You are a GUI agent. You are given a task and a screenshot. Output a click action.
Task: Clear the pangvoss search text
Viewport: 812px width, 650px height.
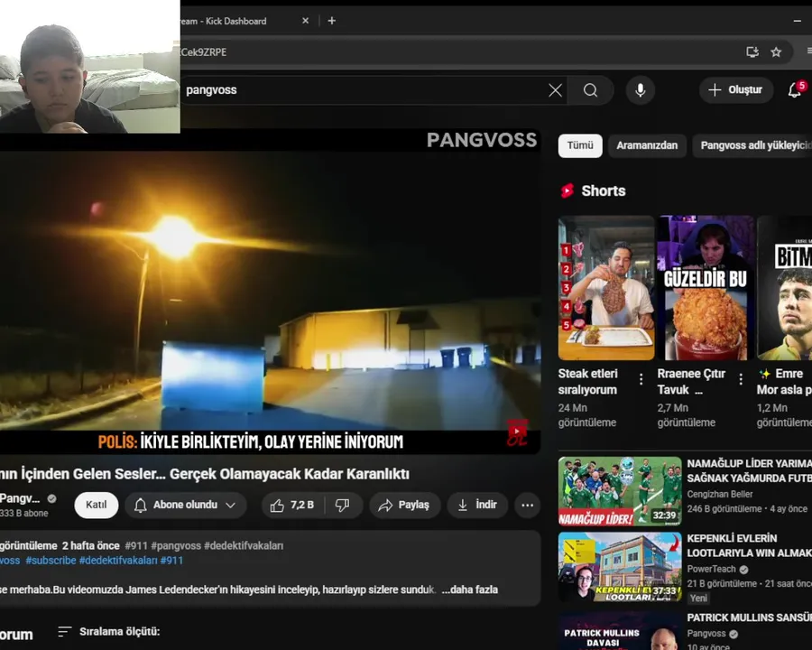(555, 90)
